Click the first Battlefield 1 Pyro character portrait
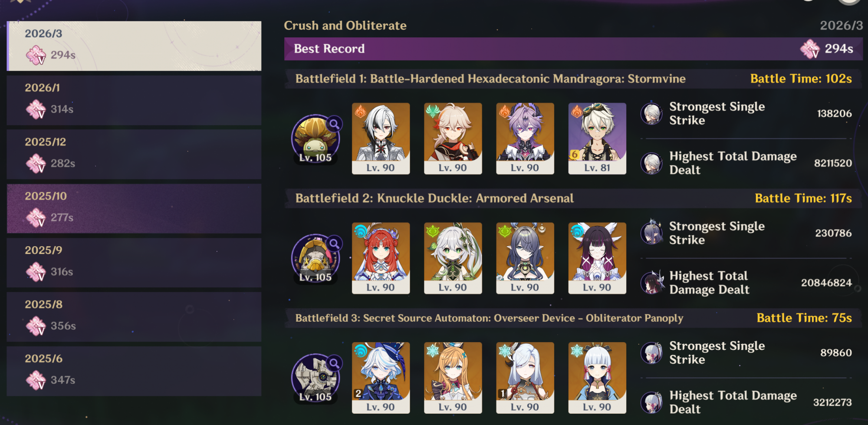 tap(381, 138)
